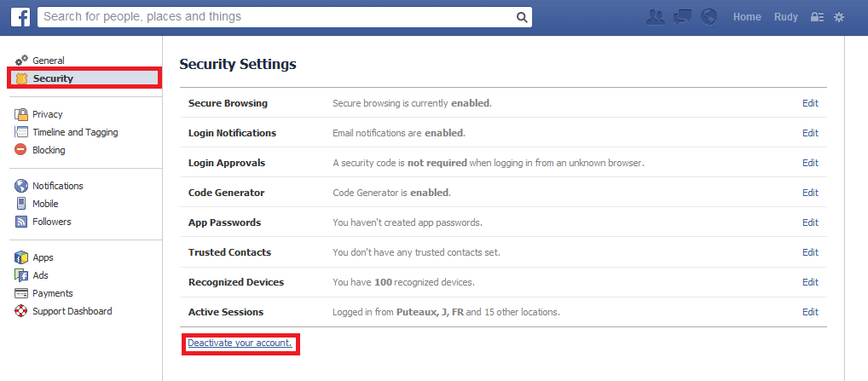Open General settings
This screenshot has height=381, width=868.
pyautogui.click(x=48, y=61)
